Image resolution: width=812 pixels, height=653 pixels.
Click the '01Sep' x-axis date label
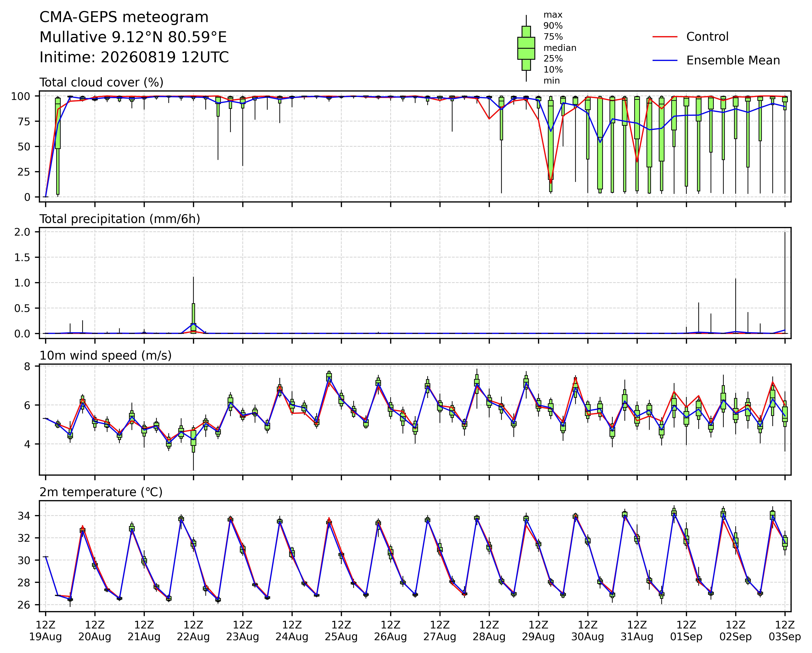(686, 637)
